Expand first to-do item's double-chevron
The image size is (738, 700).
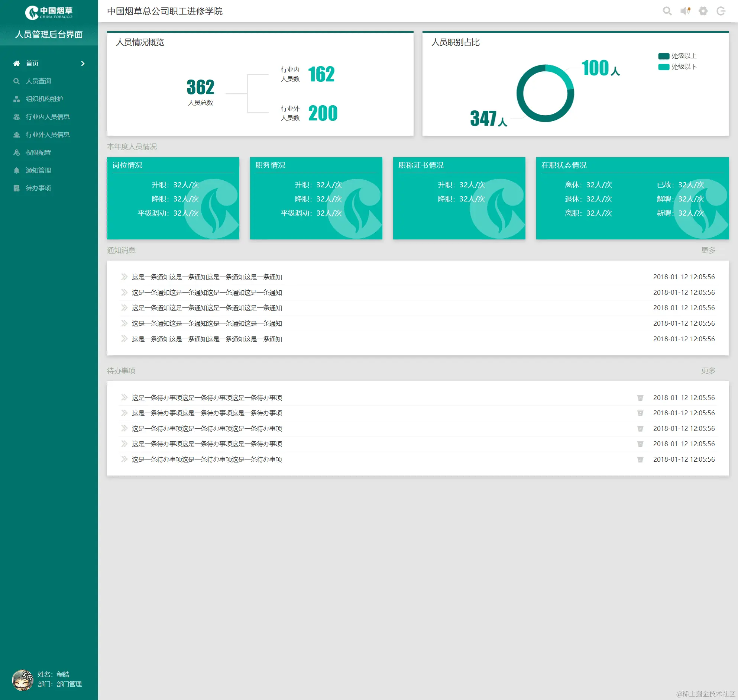[124, 397]
